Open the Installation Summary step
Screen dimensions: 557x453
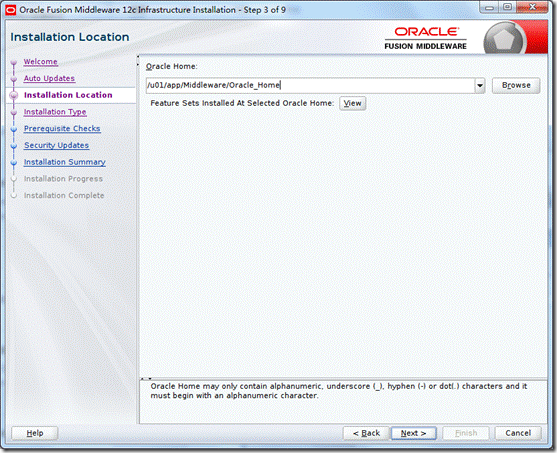[65, 162]
